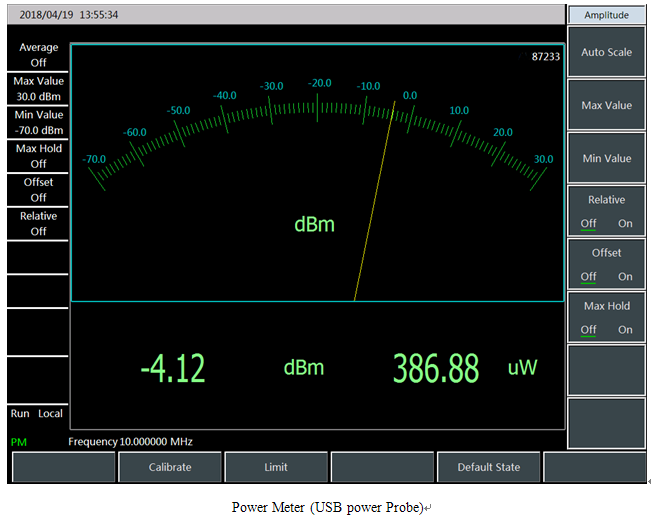Select Off under Relative softkey
The height and width of the screenshot is (519, 651).
click(x=589, y=223)
